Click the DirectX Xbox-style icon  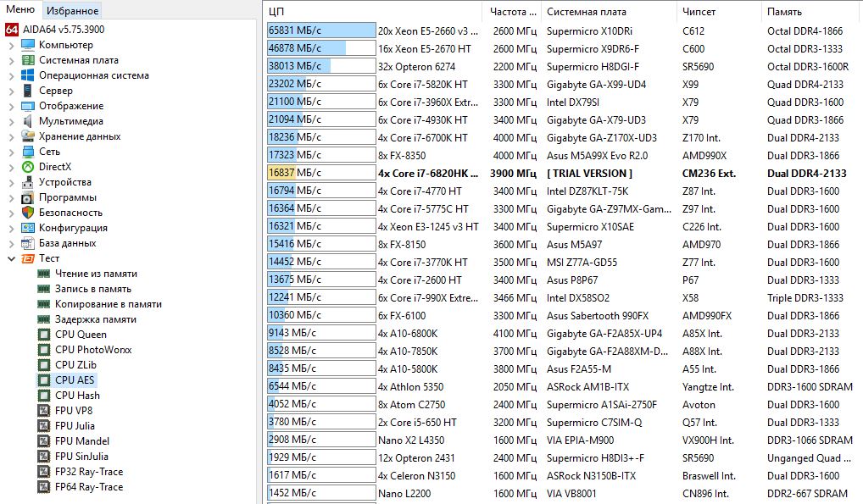pos(27,167)
